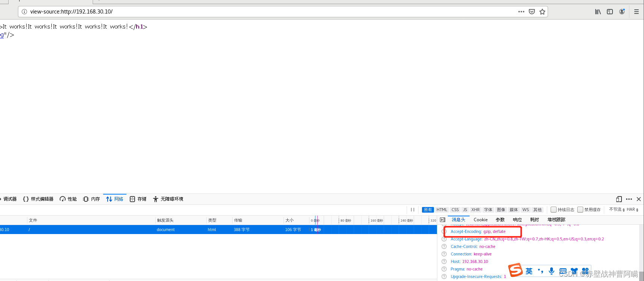The width and height of the screenshot is (644, 281).
Task: Select the Host: 192.168.30.10 header
Action: coord(470,261)
